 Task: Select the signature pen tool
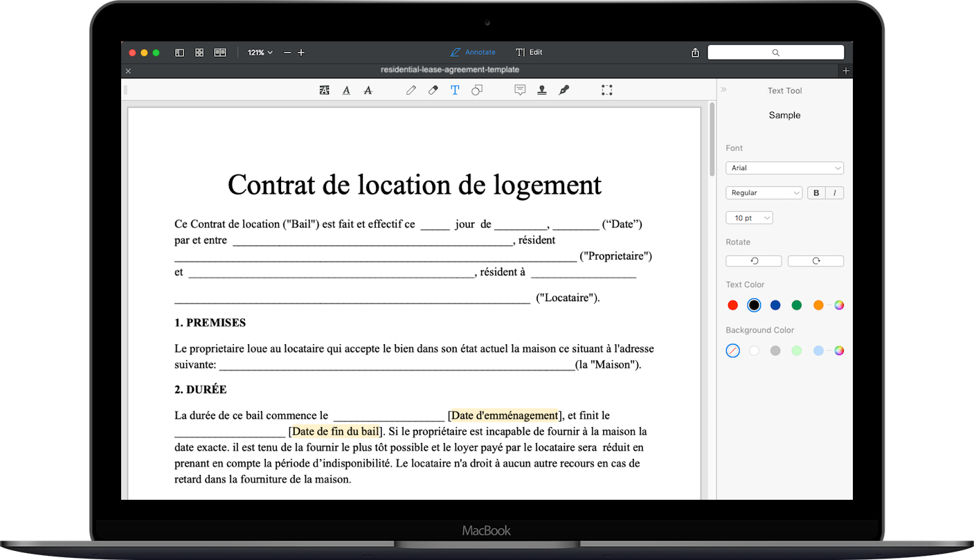[x=564, y=90]
